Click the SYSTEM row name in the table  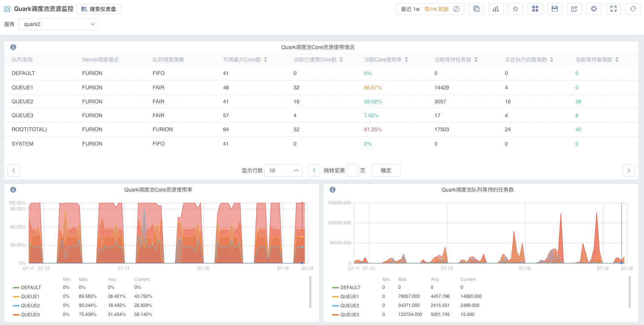pyautogui.click(x=22, y=144)
